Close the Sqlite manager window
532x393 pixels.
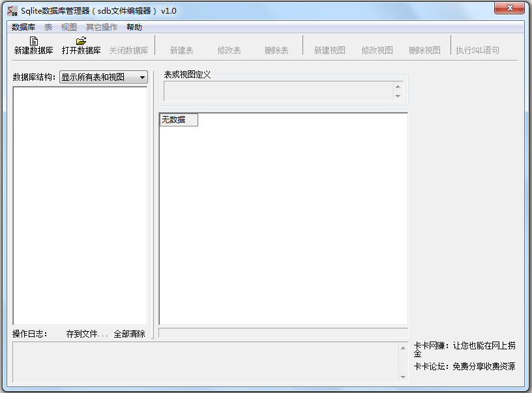click(x=509, y=8)
